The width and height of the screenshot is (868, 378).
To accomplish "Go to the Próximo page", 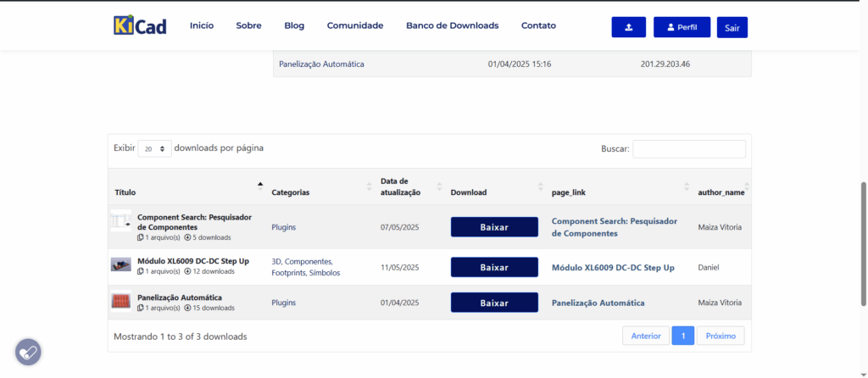I will (x=721, y=336).
